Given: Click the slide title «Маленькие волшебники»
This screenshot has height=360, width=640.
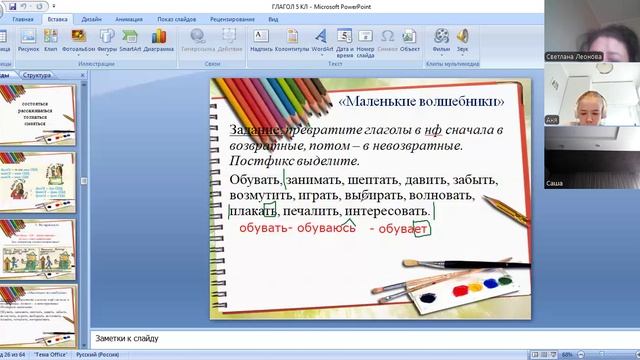Looking at the screenshot, I should pyautogui.click(x=421, y=101).
